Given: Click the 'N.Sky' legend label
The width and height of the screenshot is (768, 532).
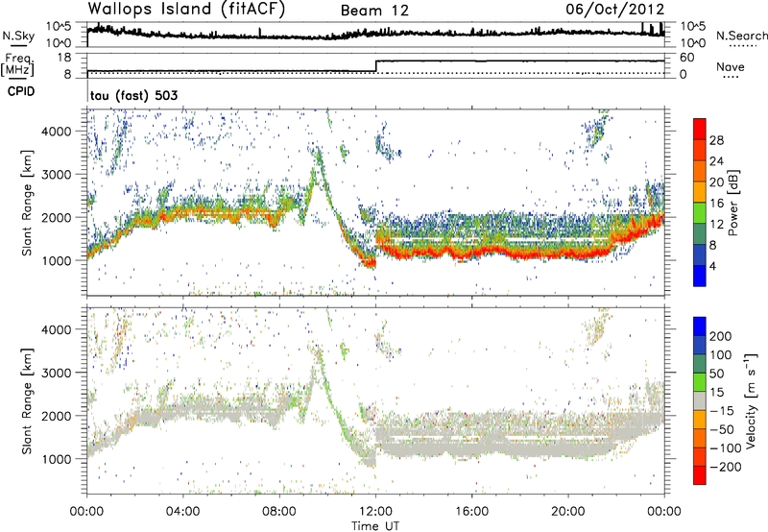Looking at the screenshot, I should pyautogui.click(x=18, y=36).
